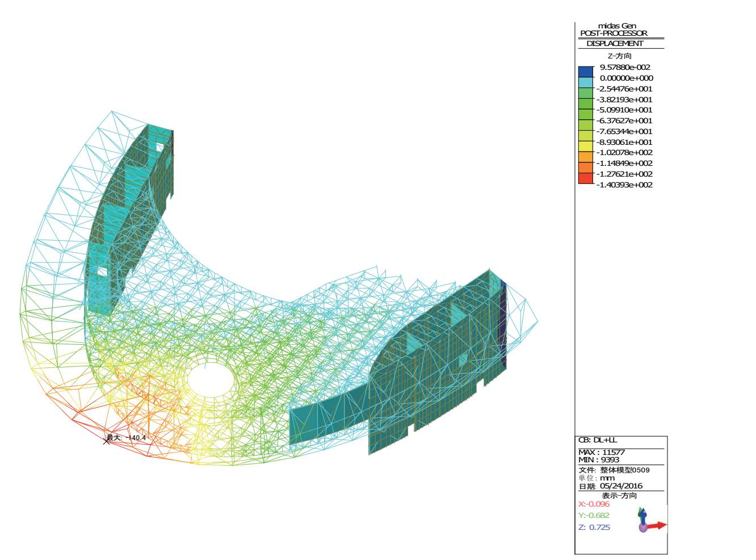Click legend value -1.40393e+002
The width and height of the screenshot is (756, 560).
pos(624,185)
